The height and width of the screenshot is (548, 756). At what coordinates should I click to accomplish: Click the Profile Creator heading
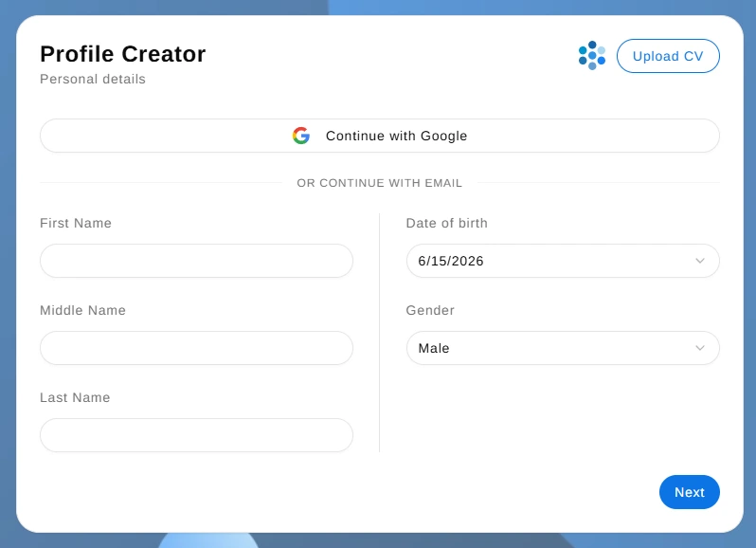[x=123, y=54]
